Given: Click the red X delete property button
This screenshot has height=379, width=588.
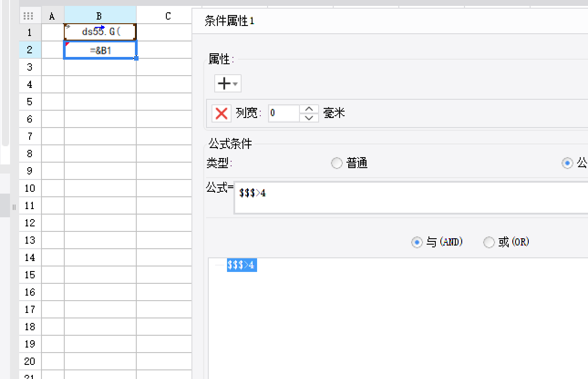Looking at the screenshot, I should click(222, 113).
